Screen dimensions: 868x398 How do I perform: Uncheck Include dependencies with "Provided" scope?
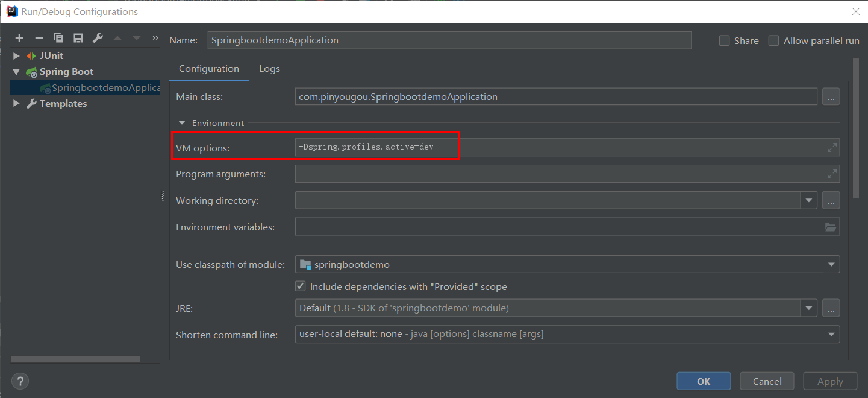point(301,286)
